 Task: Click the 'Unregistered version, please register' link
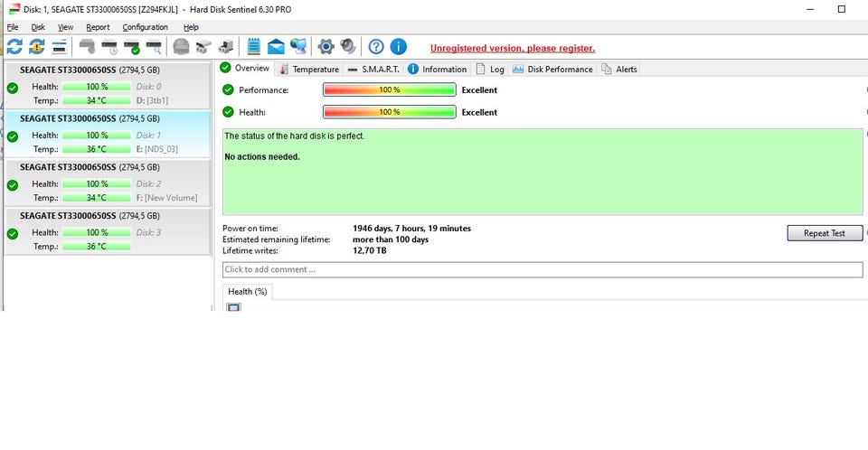(x=513, y=48)
